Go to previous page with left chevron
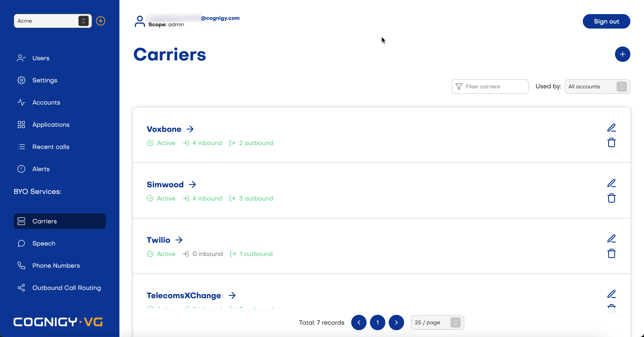The height and width of the screenshot is (337, 644). point(359,322)
